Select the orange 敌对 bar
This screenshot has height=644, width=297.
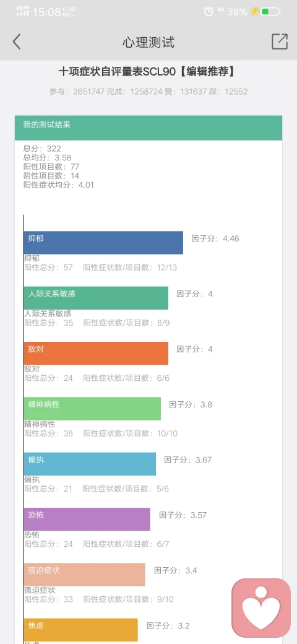96,353
